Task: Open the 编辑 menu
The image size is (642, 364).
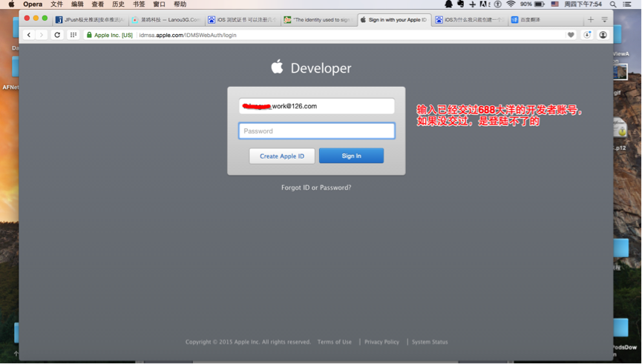Action: (x=77, y=4)
